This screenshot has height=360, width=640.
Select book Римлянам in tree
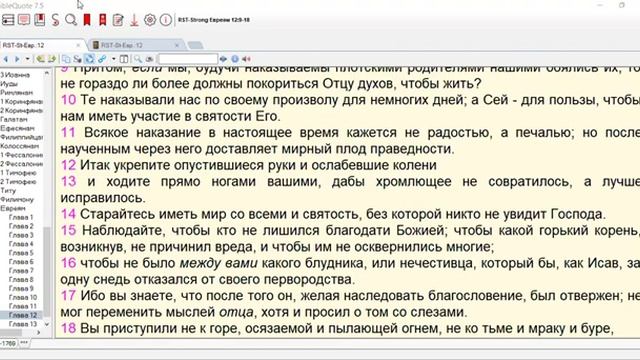(x=16, y=93)
